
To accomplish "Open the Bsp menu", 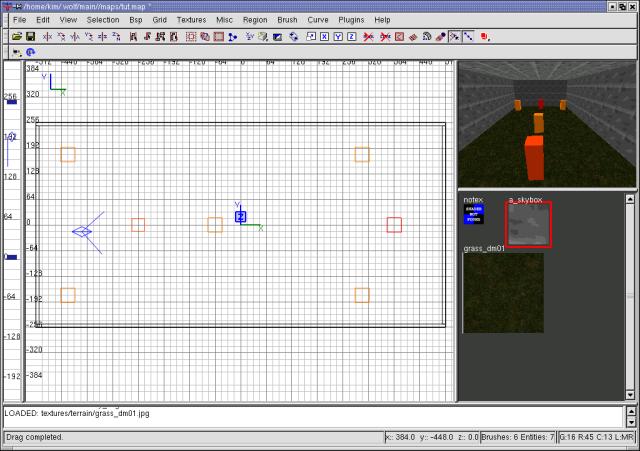I will coord(136,20).
